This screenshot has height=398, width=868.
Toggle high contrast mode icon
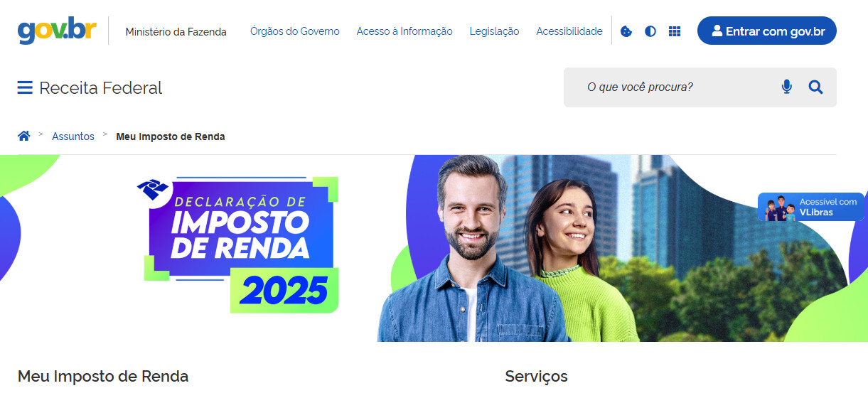coord(650,31)
